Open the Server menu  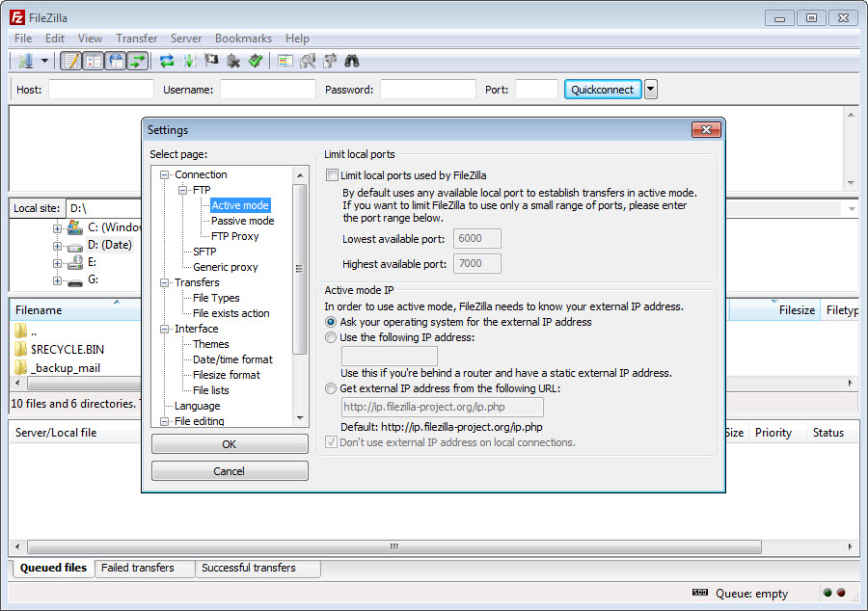[186, 39]
